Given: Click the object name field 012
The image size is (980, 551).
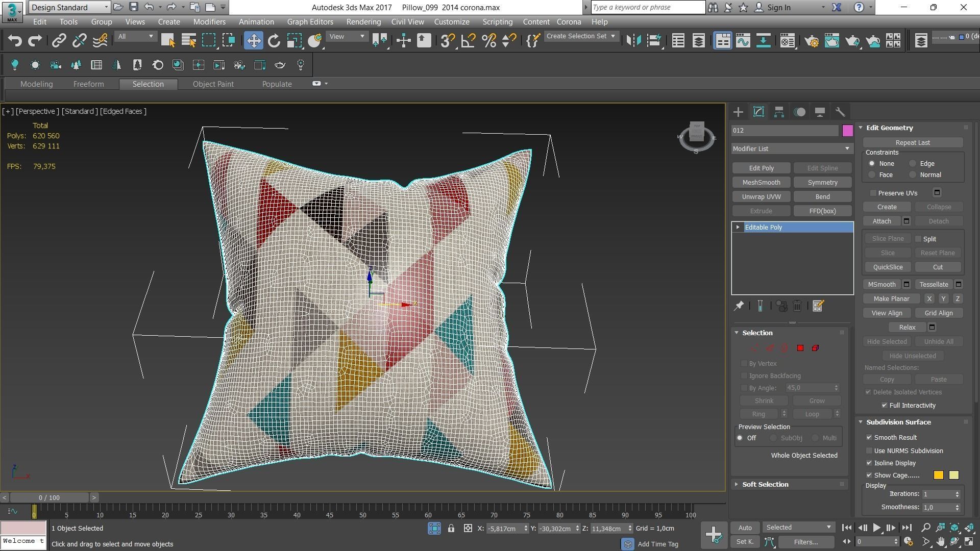Looking at the screenshot, I should 785,131.
